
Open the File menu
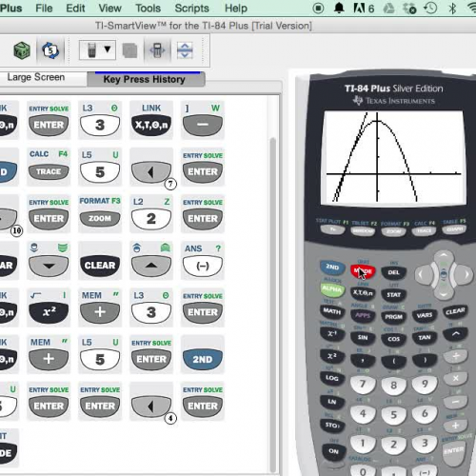[x=44, y=8]
